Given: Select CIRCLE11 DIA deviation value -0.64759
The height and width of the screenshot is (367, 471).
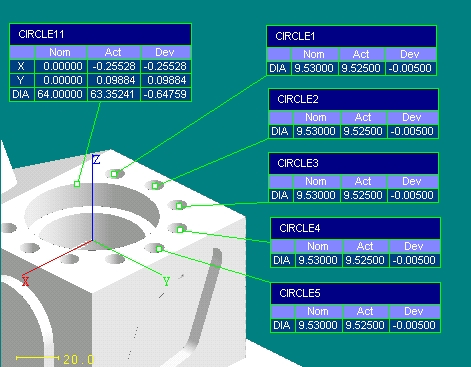Looking at the screenshot, I should coord(166,94).
